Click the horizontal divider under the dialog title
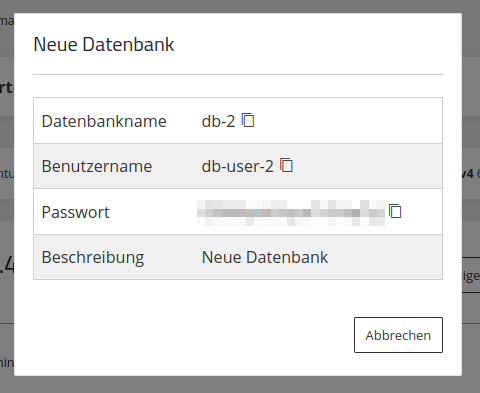 click(x=238, y=75)
